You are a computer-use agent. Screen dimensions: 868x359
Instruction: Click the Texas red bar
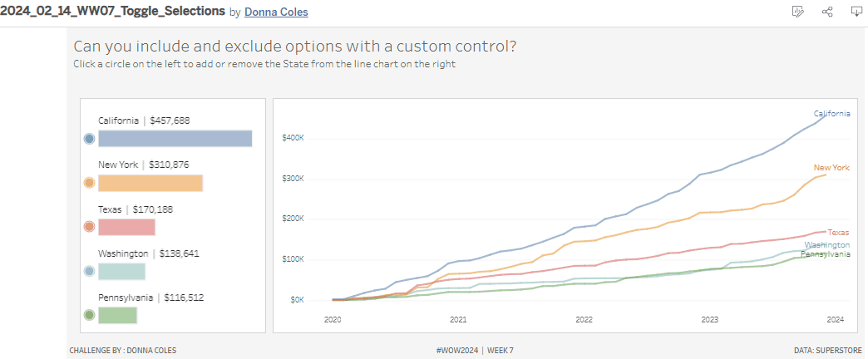126,227
